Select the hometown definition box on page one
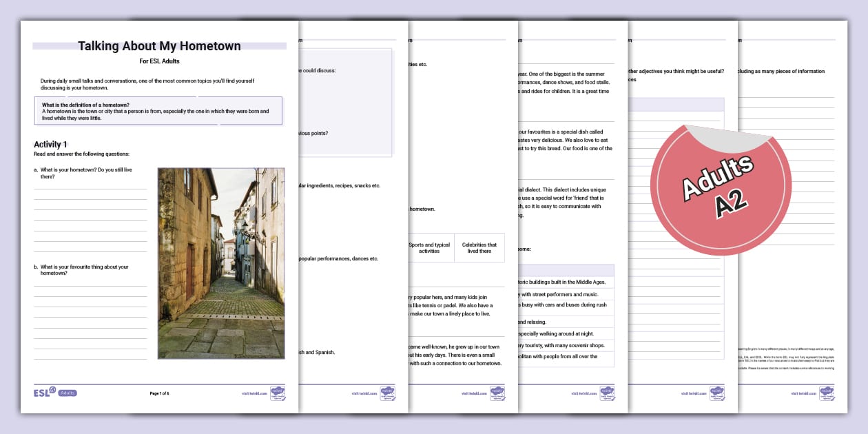 (157, 111)
